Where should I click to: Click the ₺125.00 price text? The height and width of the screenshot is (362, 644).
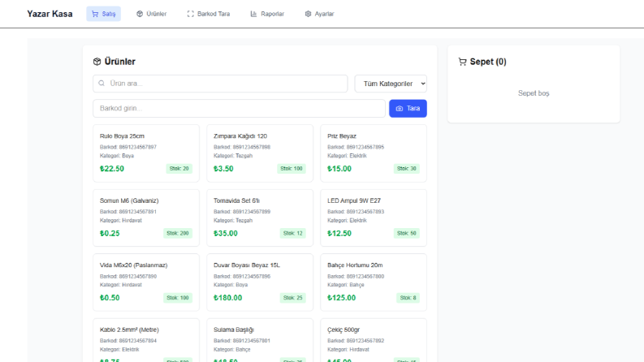point(342,298)
